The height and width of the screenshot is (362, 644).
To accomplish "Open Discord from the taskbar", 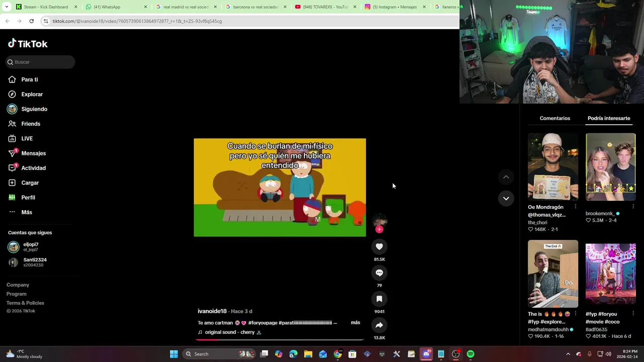I will 426,354.
